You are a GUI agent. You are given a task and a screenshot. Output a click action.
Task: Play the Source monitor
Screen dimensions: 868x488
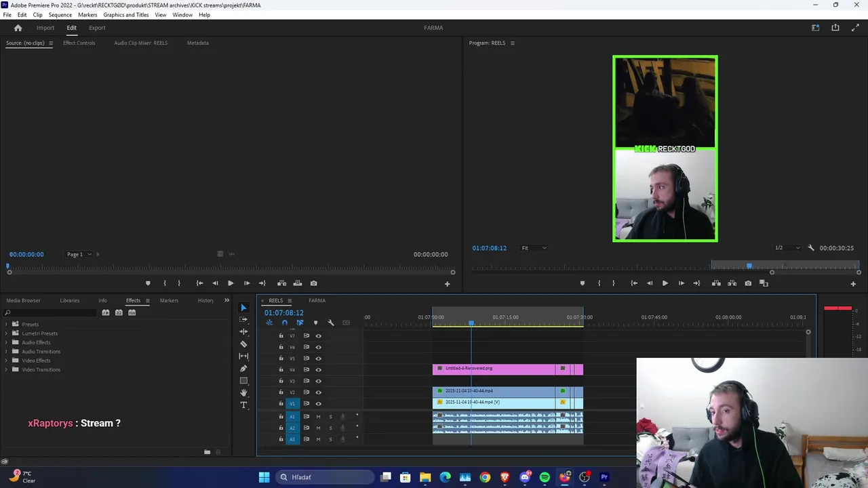[231, 283]
